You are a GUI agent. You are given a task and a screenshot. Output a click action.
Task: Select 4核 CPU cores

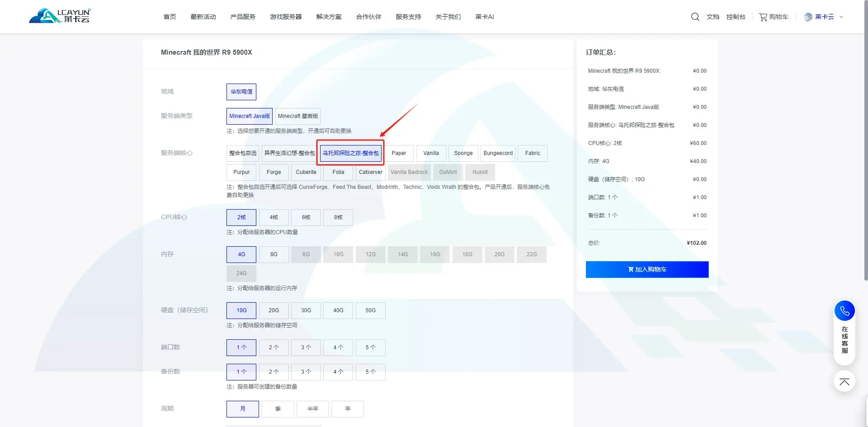tap(274, 217)
